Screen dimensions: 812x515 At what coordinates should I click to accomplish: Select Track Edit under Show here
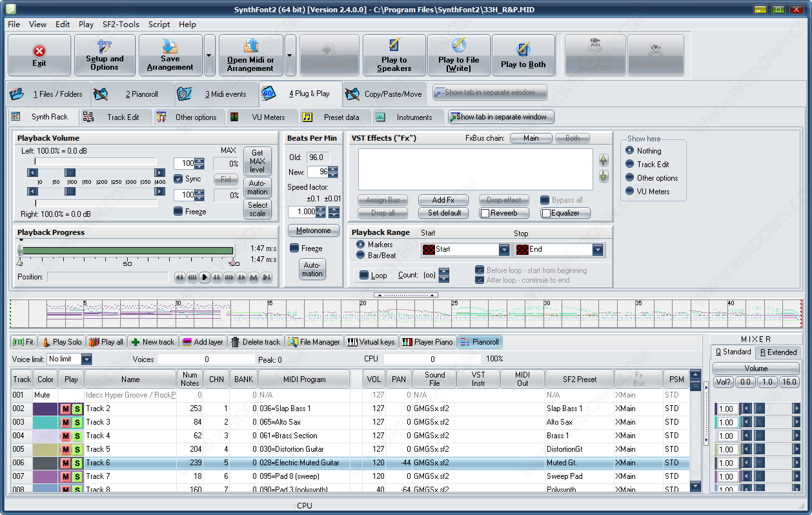[x=630, y=164]
